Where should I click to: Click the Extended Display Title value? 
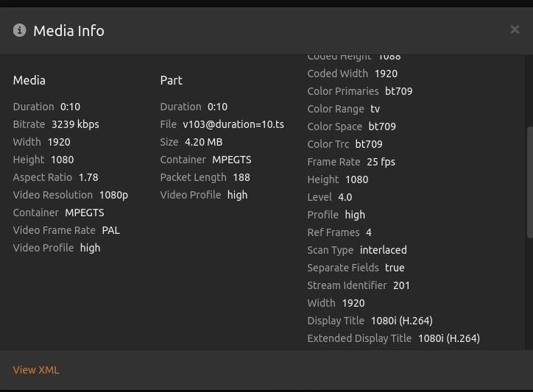448,338
